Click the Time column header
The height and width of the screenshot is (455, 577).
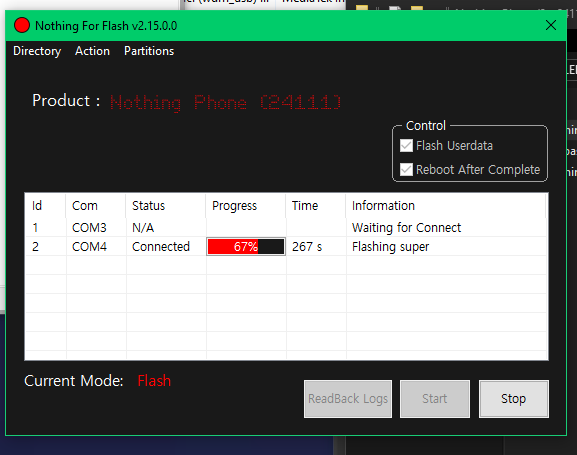click(315, 205)
